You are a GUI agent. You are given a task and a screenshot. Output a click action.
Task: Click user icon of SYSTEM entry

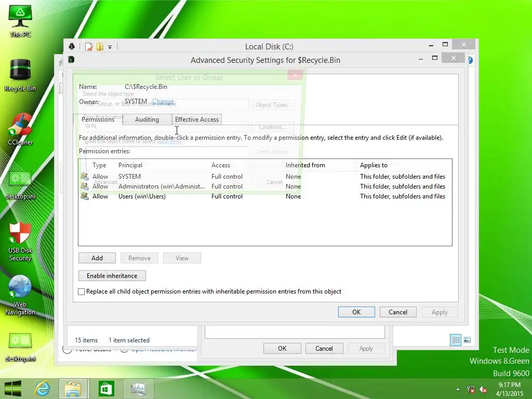(85, 176)
